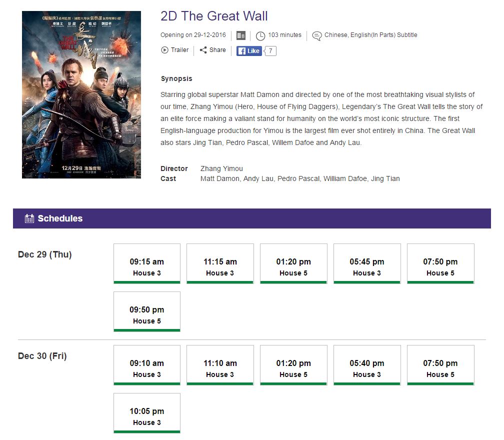The image size is (504, 440).
Task: Click the Schedules calendar icon
Action: [29, 218]
